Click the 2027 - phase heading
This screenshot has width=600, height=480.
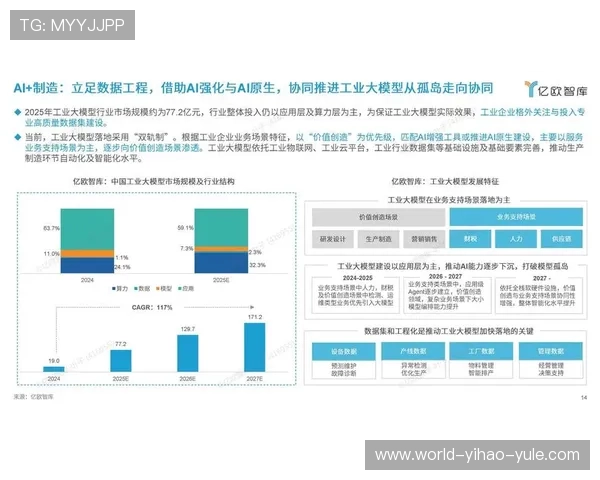541,278
